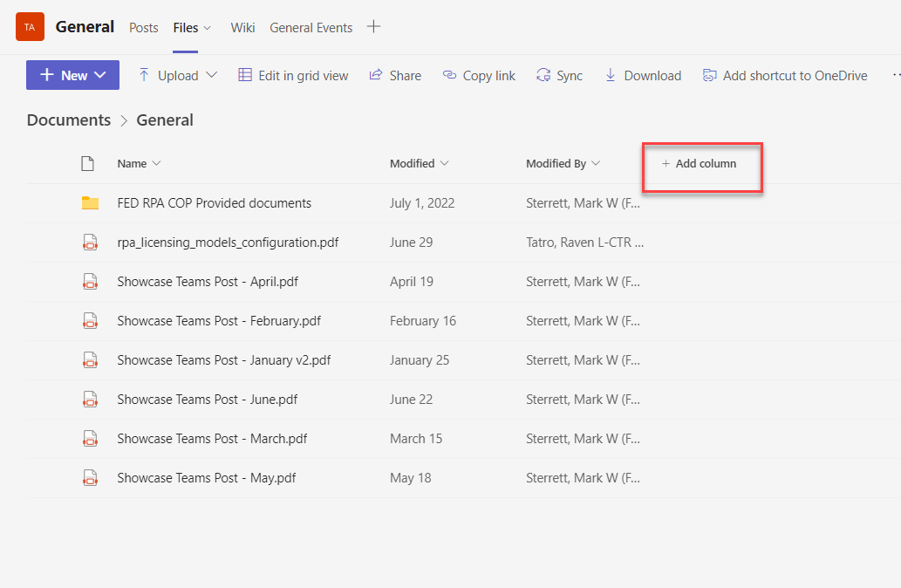Select the Files tab
The height and width of the screenshot is (588, 901).
tap(186, 28)
